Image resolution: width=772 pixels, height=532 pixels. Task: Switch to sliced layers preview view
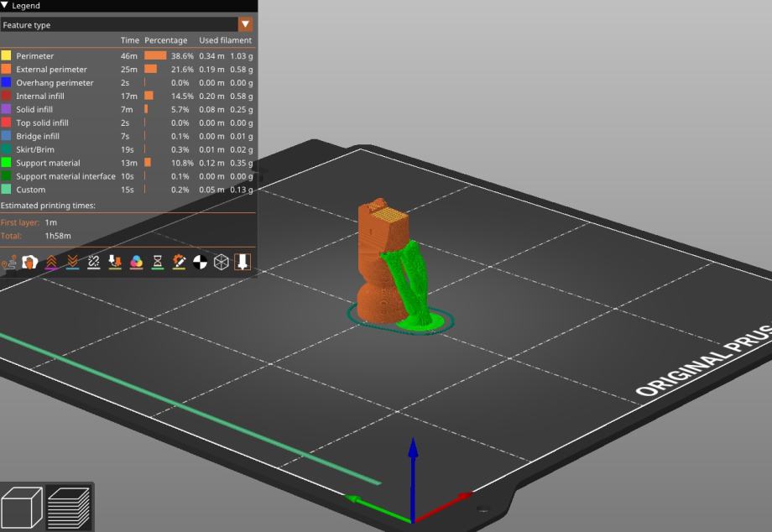tap(69, 508)
